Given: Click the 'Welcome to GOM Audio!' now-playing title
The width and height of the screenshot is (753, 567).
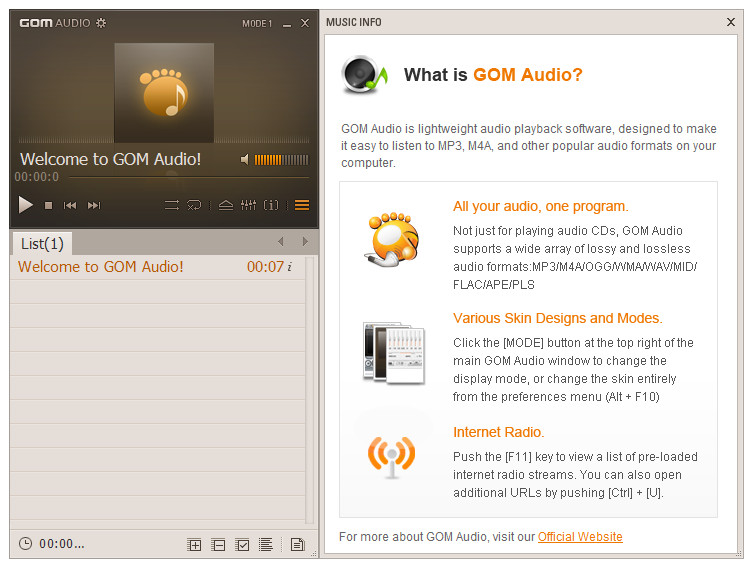Looking at the screenshot, I should coord(110,159).
